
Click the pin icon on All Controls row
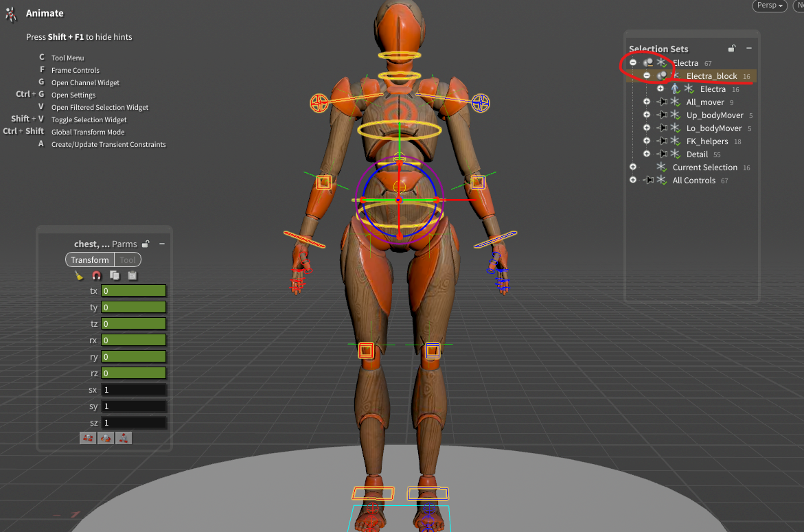[x=648, y=180]
